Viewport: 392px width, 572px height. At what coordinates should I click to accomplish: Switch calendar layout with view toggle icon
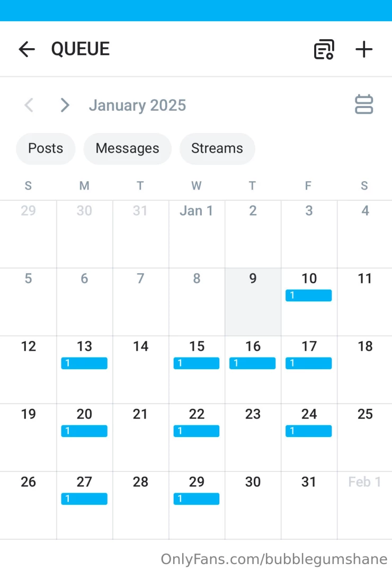364,105
